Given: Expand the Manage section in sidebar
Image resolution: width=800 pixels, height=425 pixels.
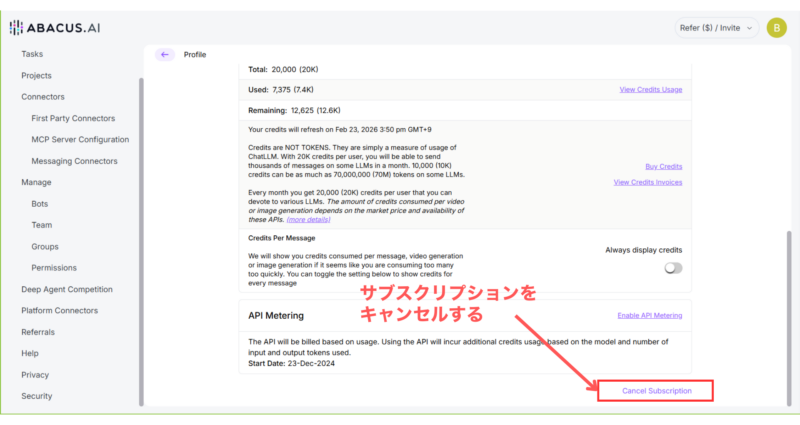Looking at the screenshot, I should click(x=37, y=182).
